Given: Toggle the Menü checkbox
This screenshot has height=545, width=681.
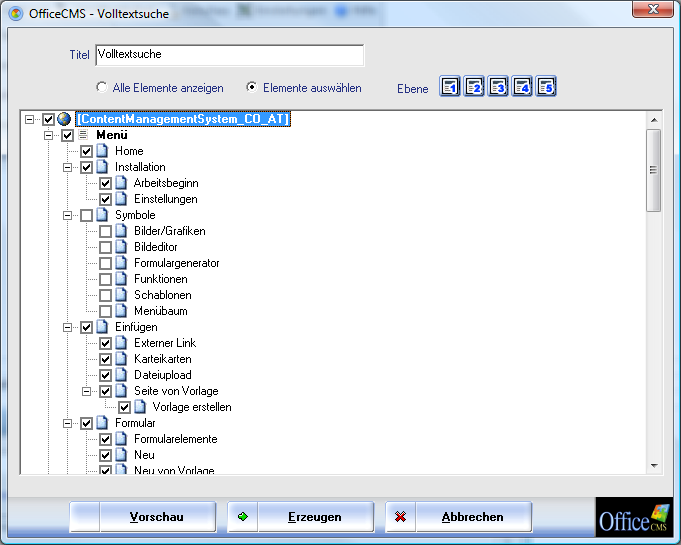Looking at the screenshot, I should pyautogui.click(x=67, y=135).
